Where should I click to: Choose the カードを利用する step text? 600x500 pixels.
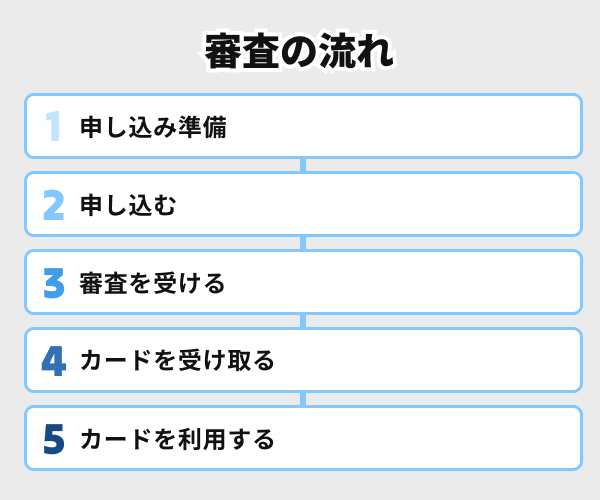[176, 439]
